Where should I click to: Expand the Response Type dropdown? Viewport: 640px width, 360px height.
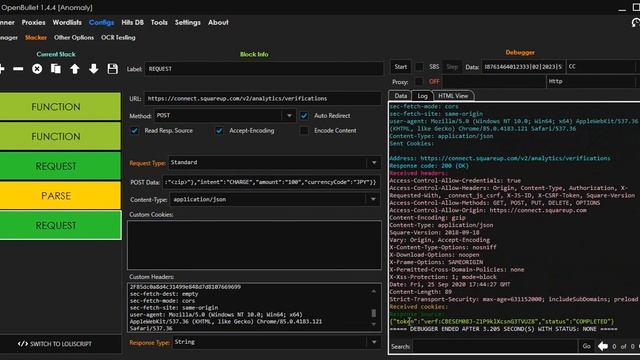374,342
